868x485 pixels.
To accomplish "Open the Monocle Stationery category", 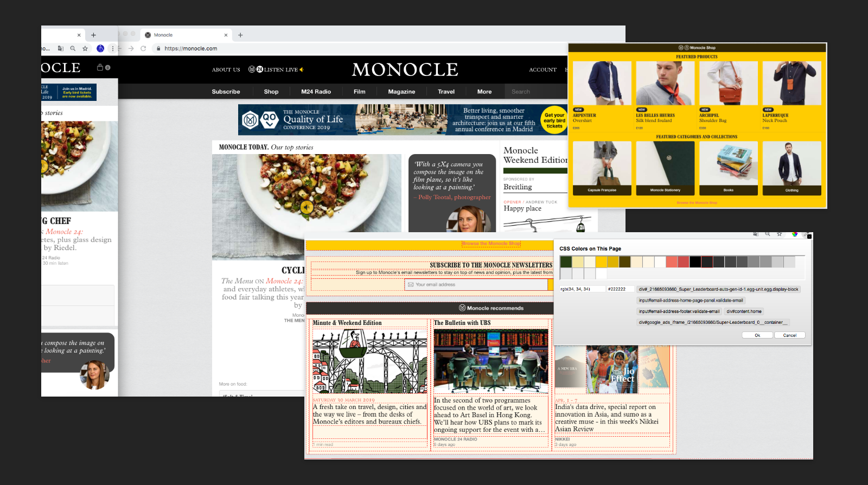I will 665,168.
